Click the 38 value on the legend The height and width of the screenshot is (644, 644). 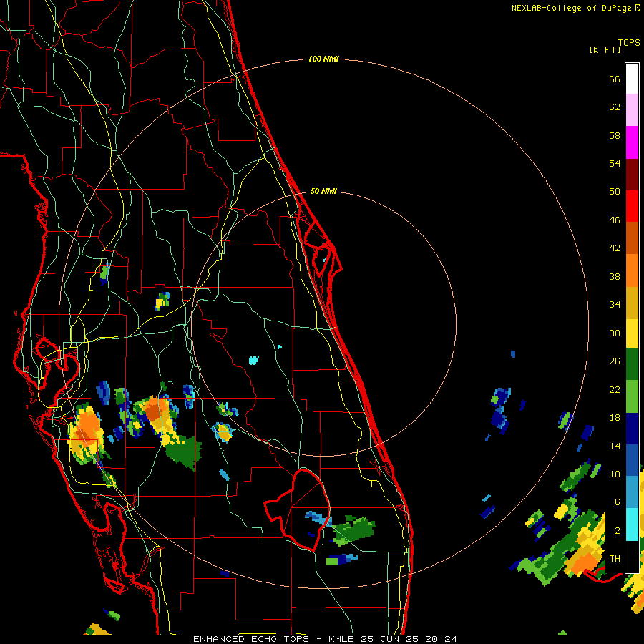[615, 277]
